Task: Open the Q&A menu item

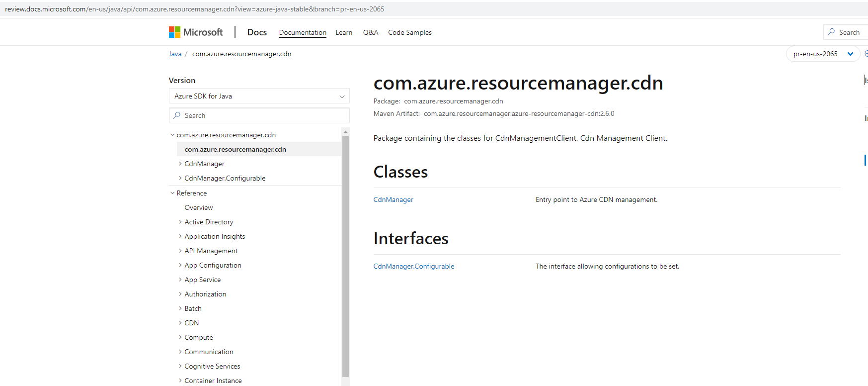Action: tap(371, 32)
